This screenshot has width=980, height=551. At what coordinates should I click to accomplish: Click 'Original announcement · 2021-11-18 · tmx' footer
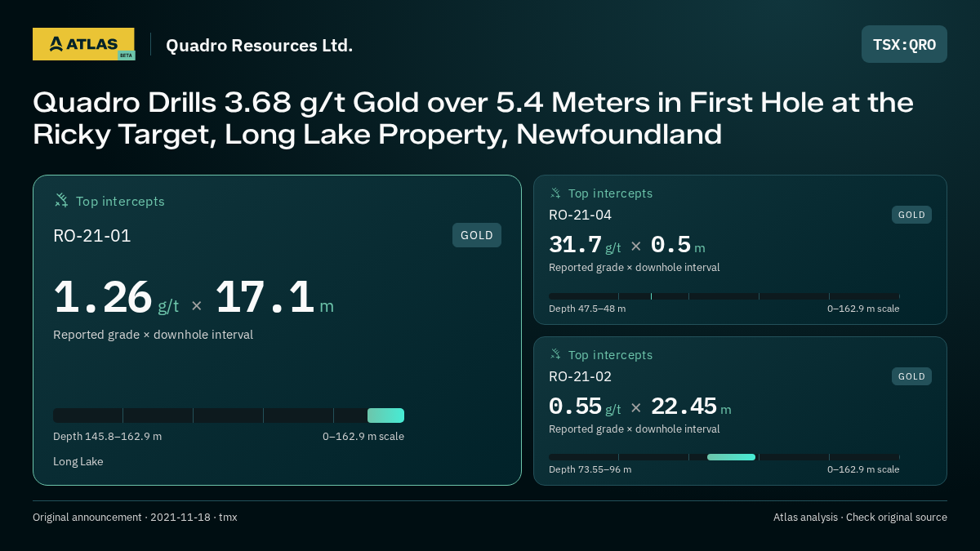pos(135,517)
